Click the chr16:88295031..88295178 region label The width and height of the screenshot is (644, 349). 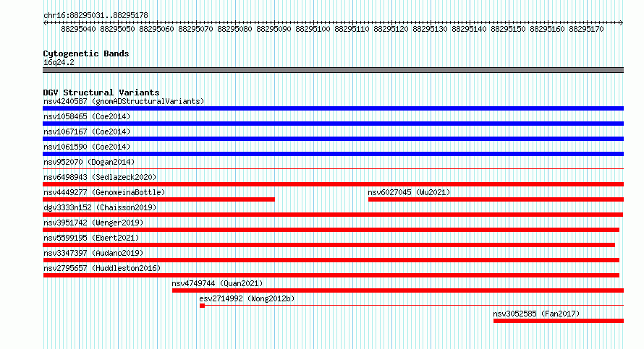(x=96, y=16)
